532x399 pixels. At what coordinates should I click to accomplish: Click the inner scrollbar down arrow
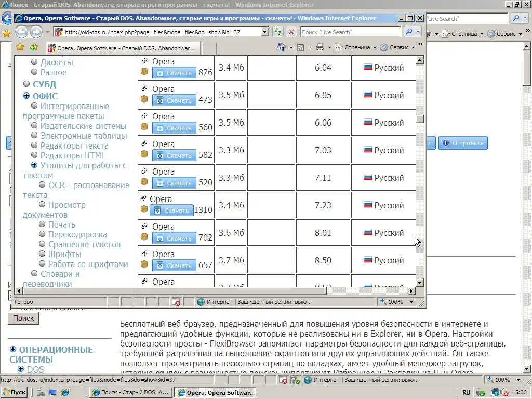click(x=420, y=282)
